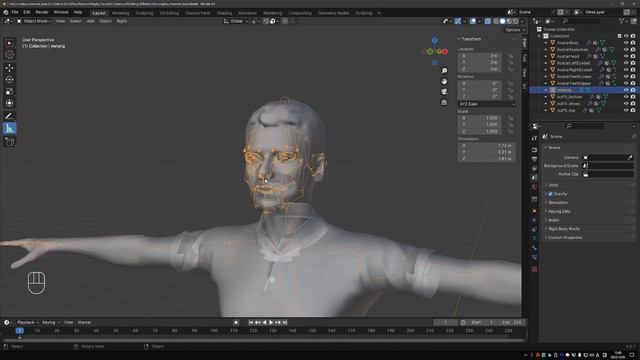Select the Scale tool
The height and width of the screenshot is (360, 640).
coord(9,91)
